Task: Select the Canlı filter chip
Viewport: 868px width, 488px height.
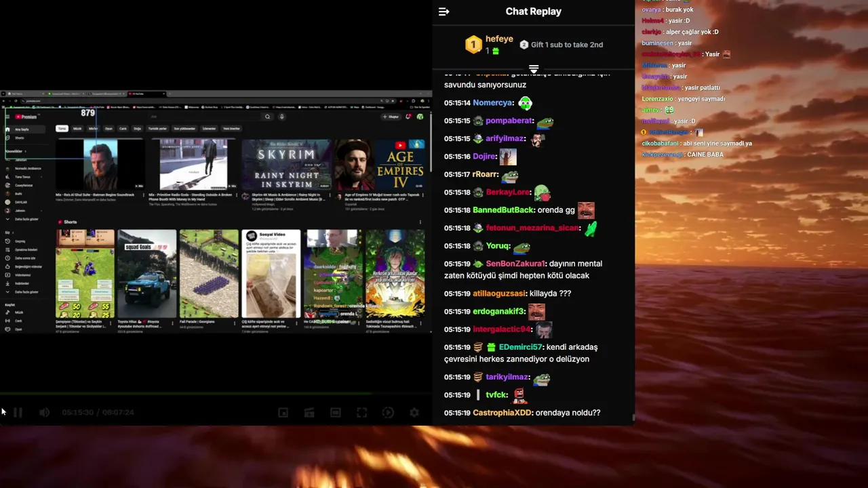Action: pos(123,128)
